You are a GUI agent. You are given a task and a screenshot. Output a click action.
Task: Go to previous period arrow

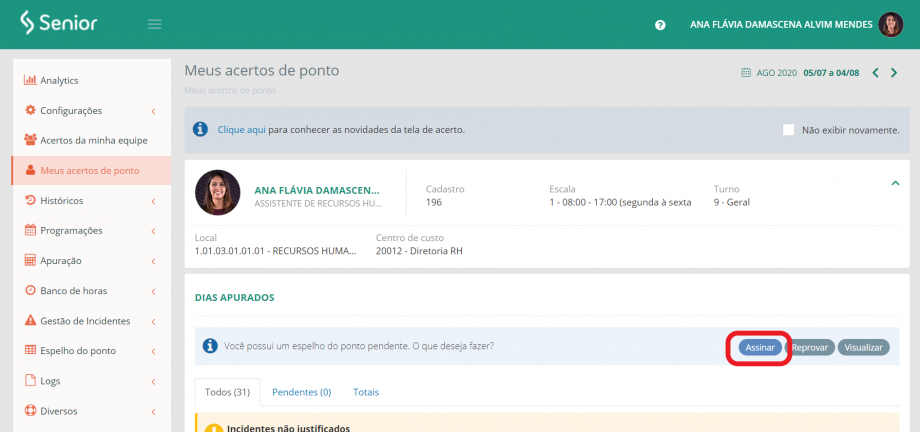click(875, 73)
